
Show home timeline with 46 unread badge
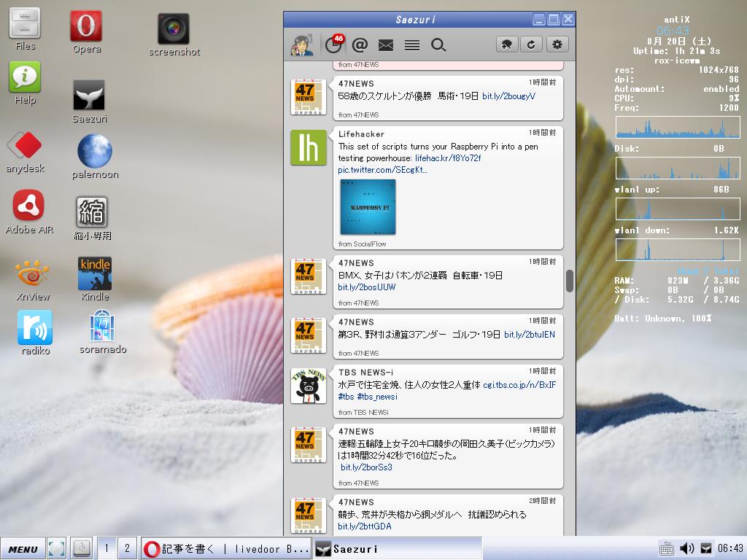[x=334, y=44]
